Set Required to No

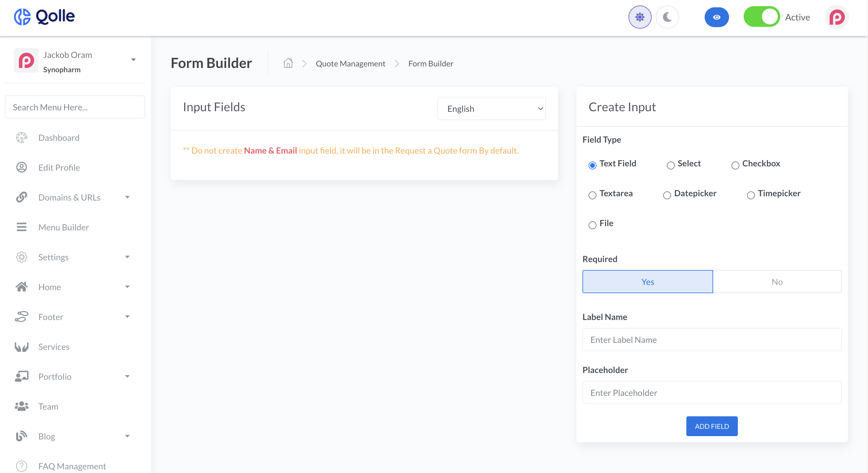coord(777,282)
